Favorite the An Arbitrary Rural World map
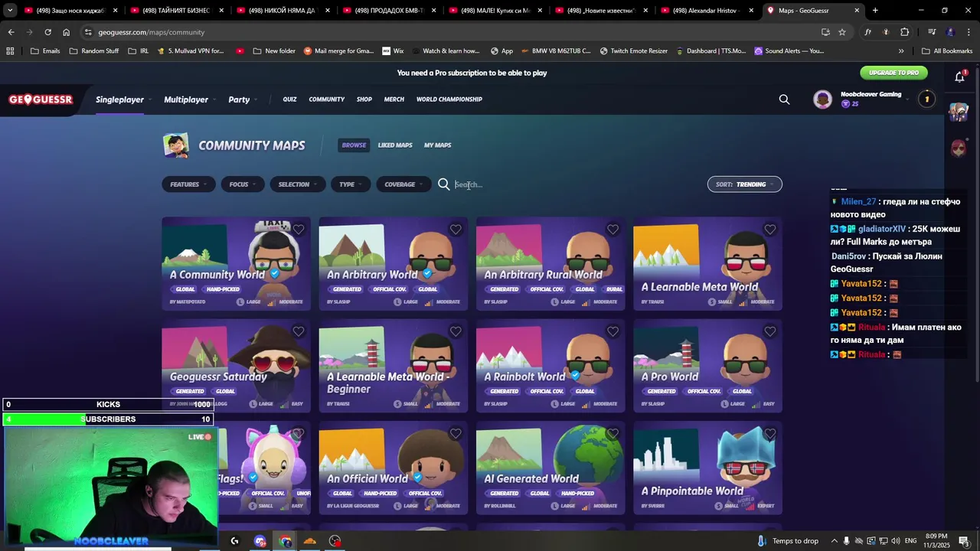Screen dimensions: 980x551 click(x=612, y=230)
